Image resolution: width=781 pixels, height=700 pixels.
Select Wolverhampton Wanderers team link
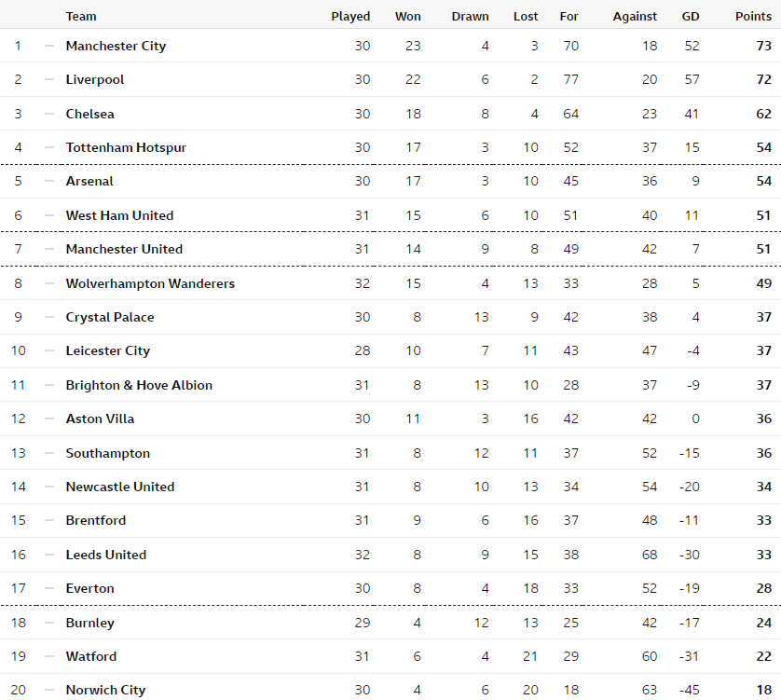150,283
